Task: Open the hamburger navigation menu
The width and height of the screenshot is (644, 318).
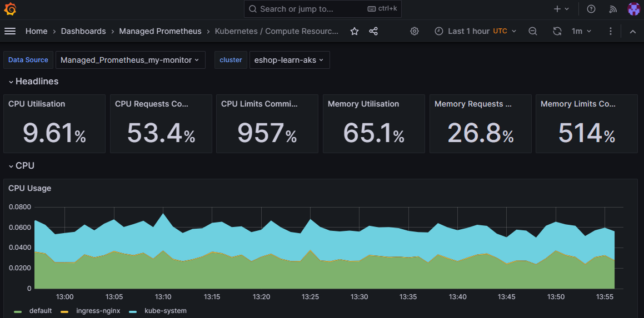Action: pyautogui.click(x=10, y=31)
